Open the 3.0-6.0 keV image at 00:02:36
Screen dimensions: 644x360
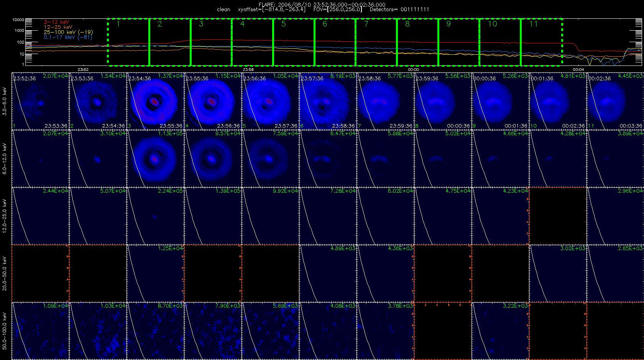616,101
